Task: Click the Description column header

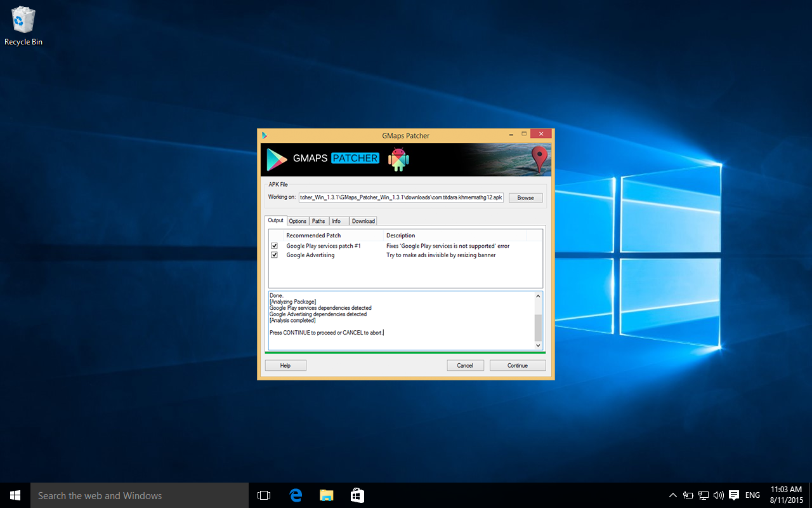Action: (455, 235)
